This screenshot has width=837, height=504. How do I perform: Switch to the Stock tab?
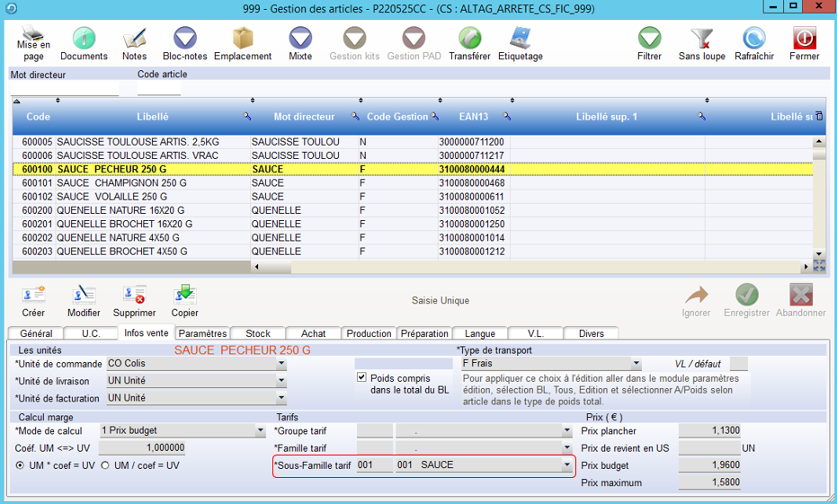coord(258,333)
